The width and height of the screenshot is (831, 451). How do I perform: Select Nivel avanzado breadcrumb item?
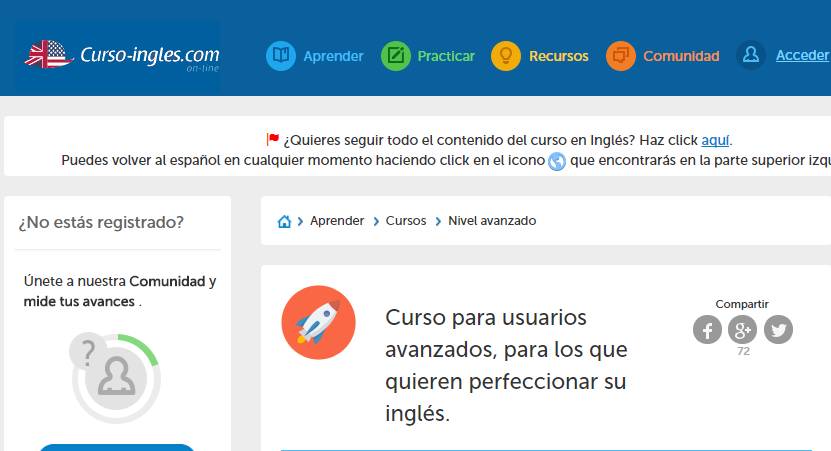(x=492, y=221)
